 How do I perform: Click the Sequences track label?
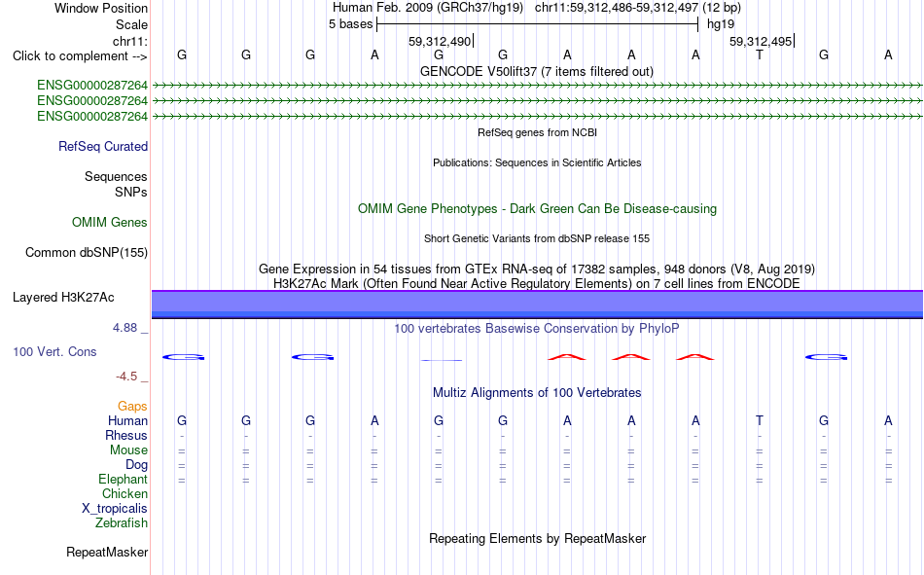click(x=116, y=176)
